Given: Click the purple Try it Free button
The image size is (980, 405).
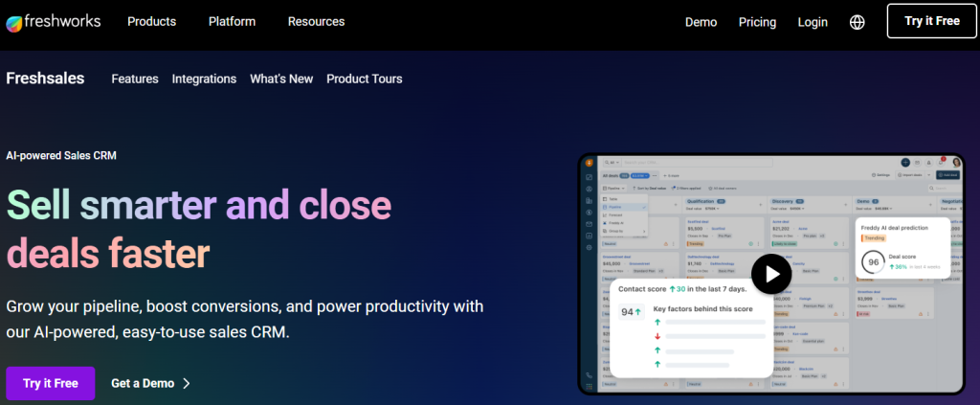Looking at the screenshot, I should pos(51,383).
